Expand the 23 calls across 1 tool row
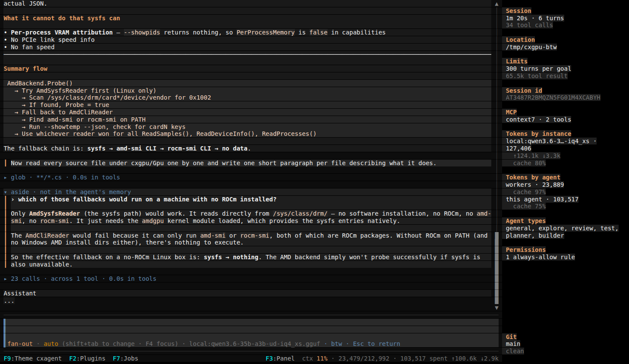629x364 pixels. (80, 279)
